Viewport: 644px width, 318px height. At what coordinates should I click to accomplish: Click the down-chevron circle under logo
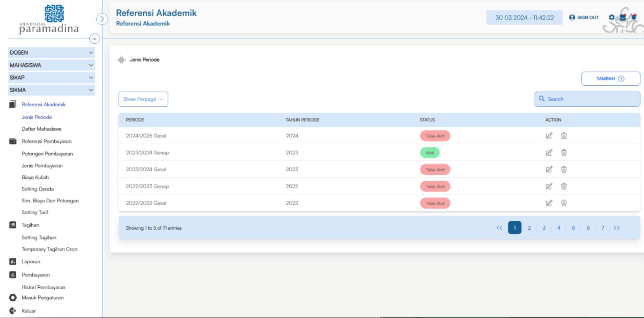(x=94, y=39)
